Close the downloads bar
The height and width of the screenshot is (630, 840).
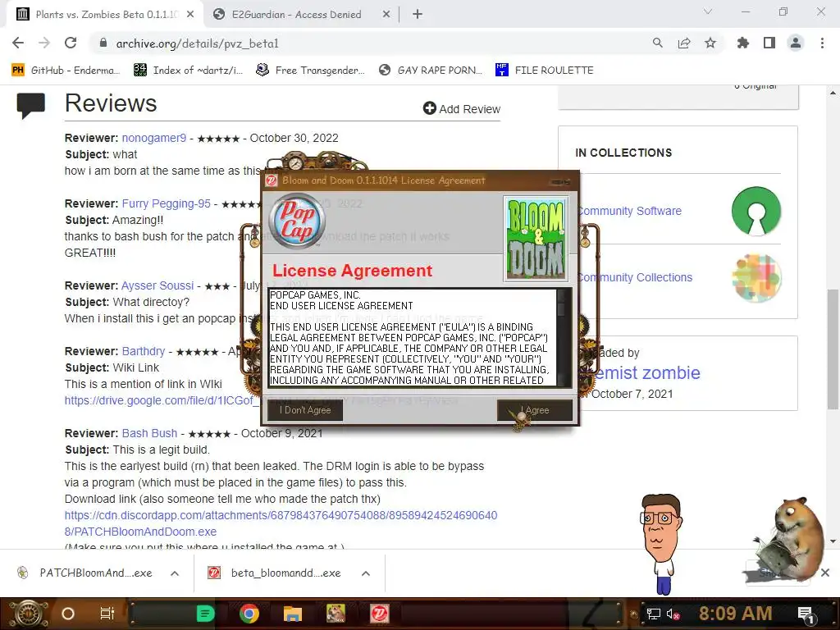pyautogui.click(x=825, y=573)
